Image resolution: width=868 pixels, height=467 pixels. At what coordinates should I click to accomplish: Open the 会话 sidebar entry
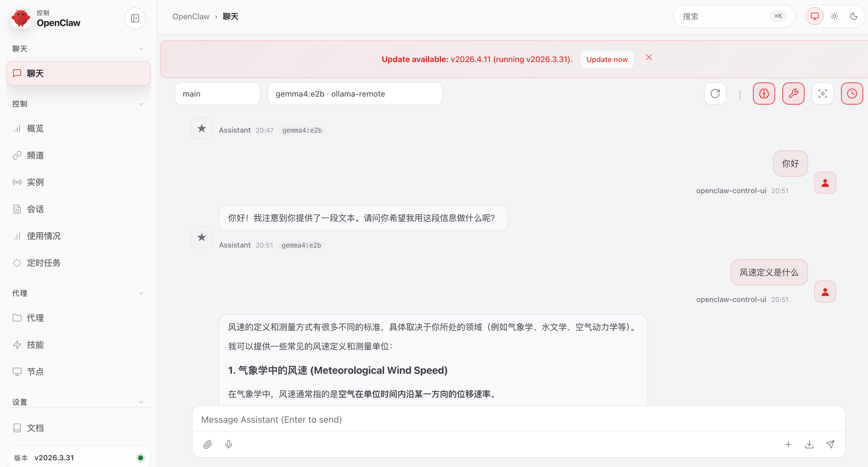click(x=35, y=209)
